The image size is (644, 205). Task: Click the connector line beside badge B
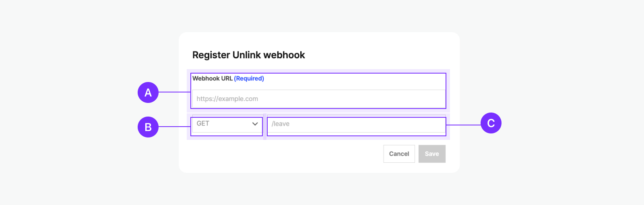tap(174, 127)
